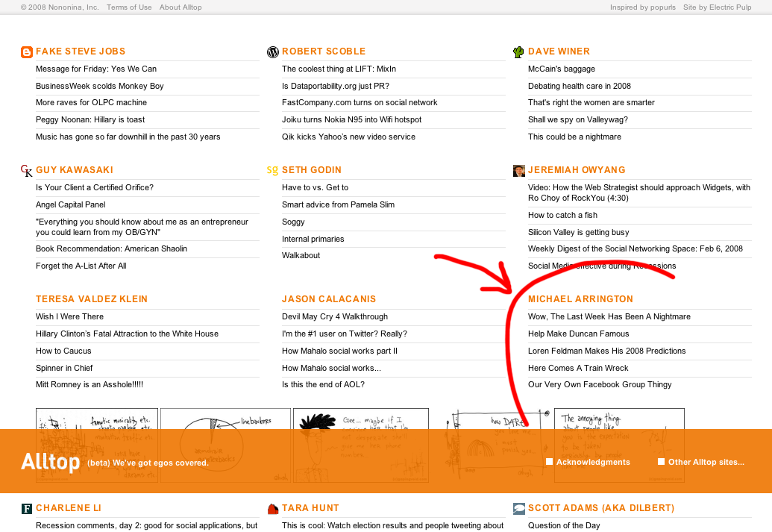Image resolution: width=772 pixels, height=532 pixels.
Task: Open 'Shall we spy on Valleywag?'
Action: [577, 119]
